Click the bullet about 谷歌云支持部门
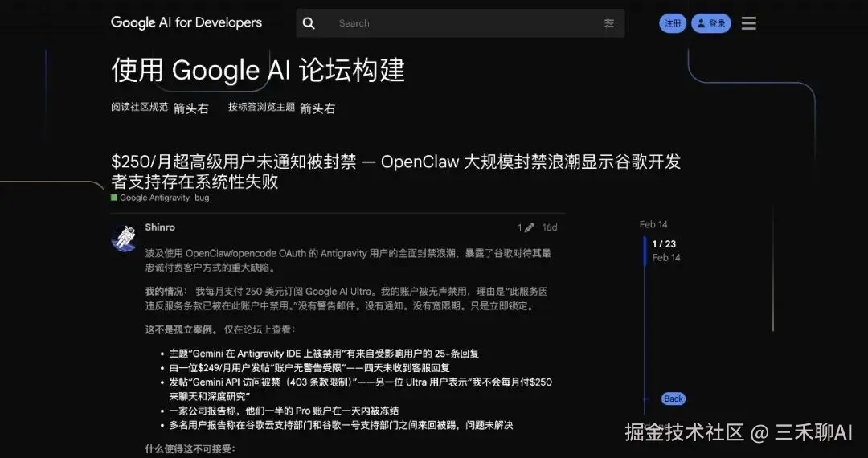The height and width of the screenshot is (458, 868). pos(341,425)
